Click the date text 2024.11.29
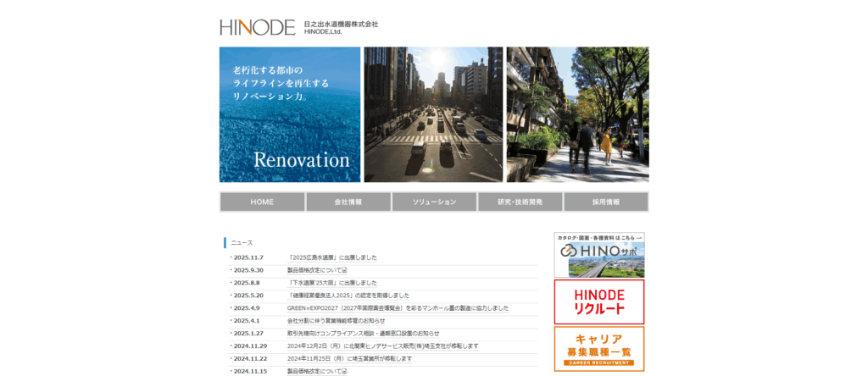This screenshot has width=868, height=376. [250, 346]
